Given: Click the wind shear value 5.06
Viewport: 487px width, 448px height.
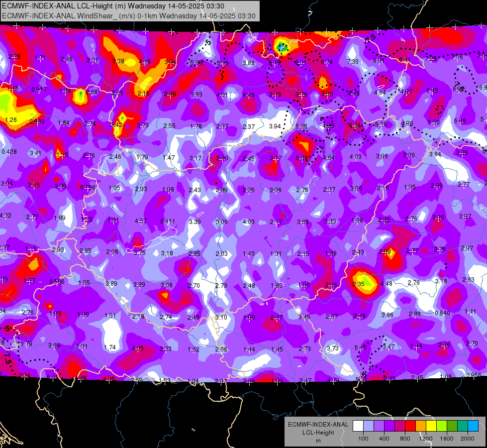Looking at the screenshot, I should [301, 126].
